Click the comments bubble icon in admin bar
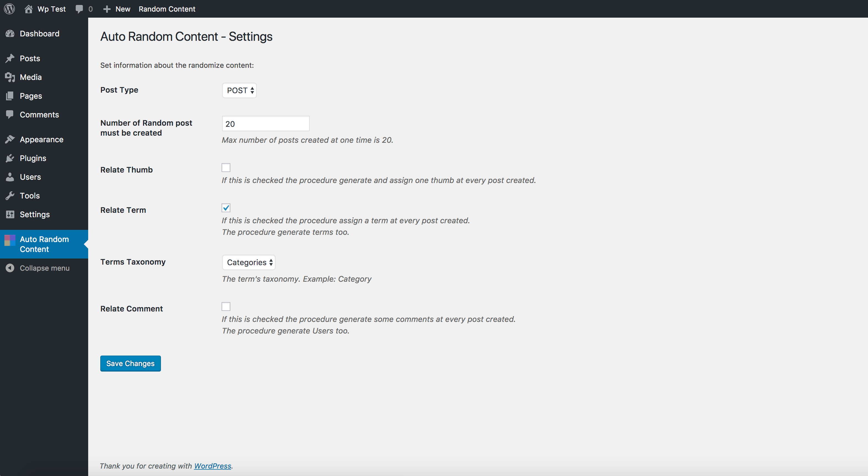 point(79,9)
